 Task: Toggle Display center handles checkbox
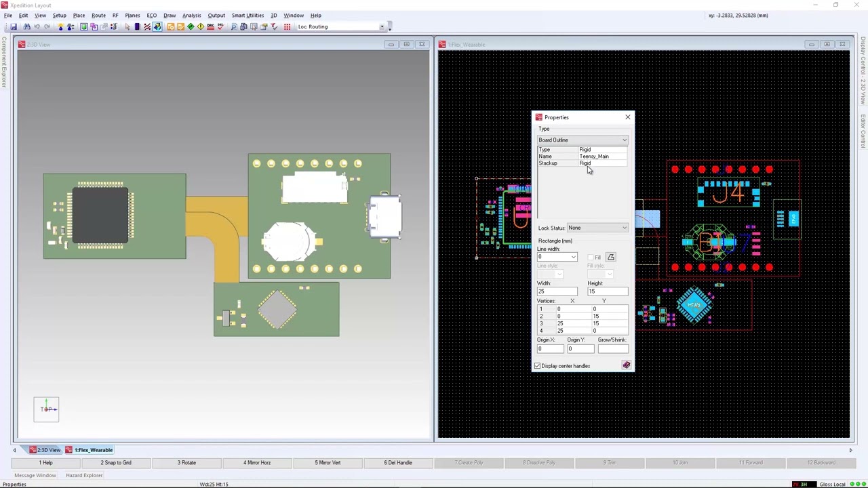click(537, 366)
